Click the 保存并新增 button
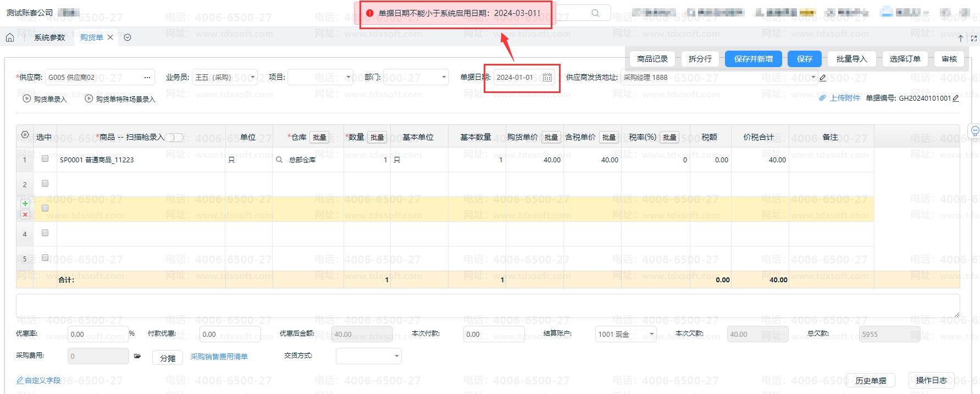The image size is (980, 394). (x=753, y=59)
